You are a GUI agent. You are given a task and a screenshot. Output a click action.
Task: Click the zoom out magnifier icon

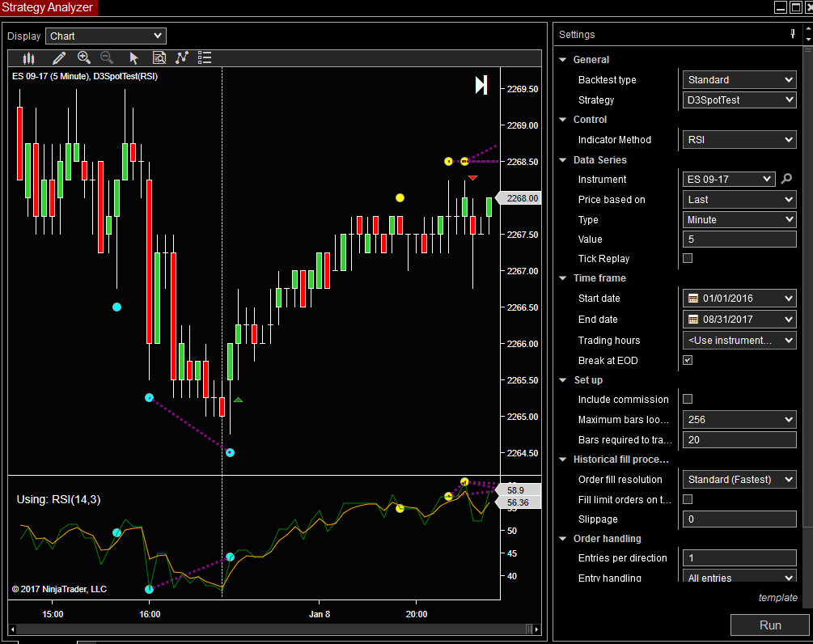[107, 57]
